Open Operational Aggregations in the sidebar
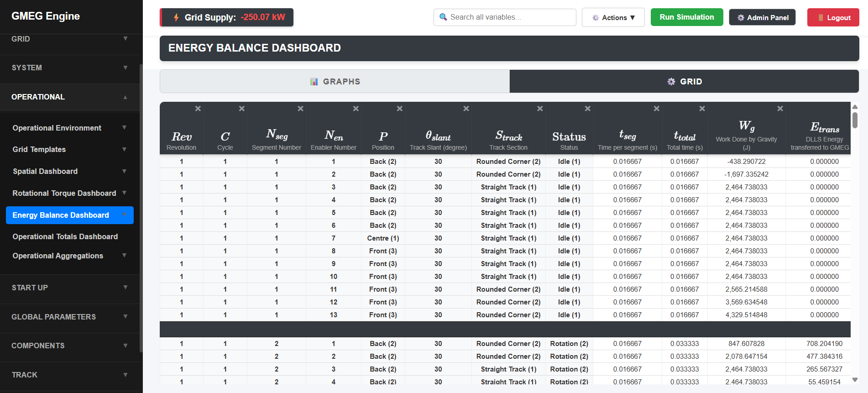The height and width of the screenshot is (393, 868). pyautogui.click(x=70, y=256)
